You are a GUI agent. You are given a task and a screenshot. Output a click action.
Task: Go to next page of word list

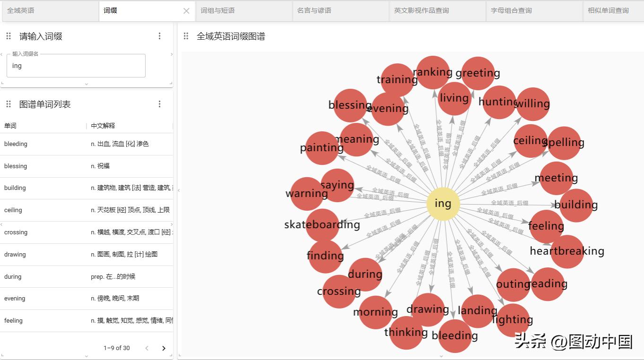pos(164,348)
